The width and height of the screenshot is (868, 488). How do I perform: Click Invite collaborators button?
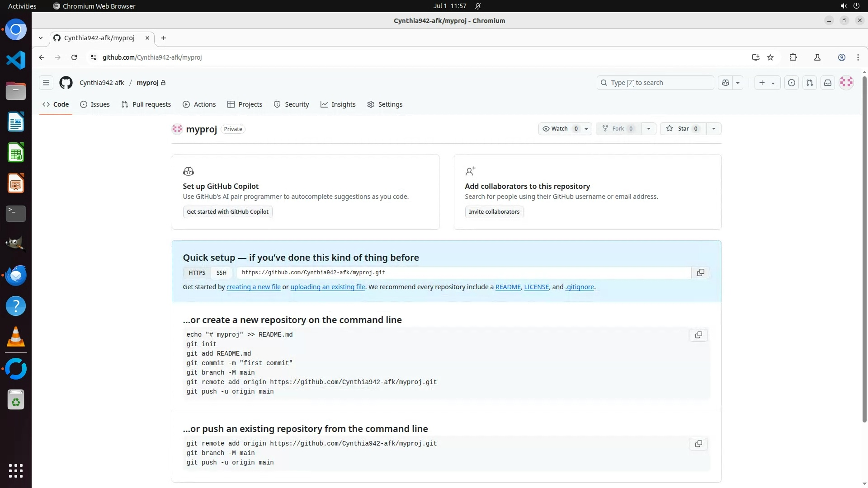[494, 212]
